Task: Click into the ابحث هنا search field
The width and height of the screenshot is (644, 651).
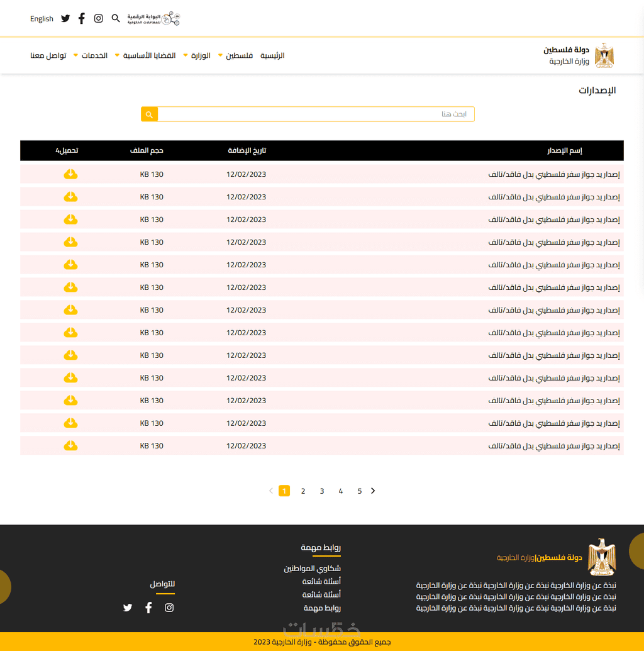Action: coord(314,114)
